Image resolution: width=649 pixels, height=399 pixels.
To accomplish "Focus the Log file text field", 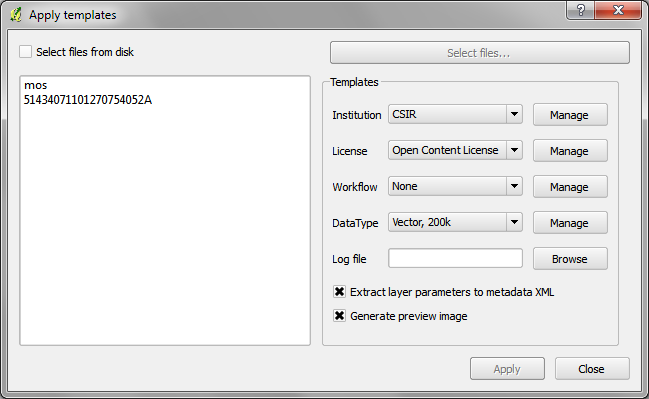I will click(455, 258).
